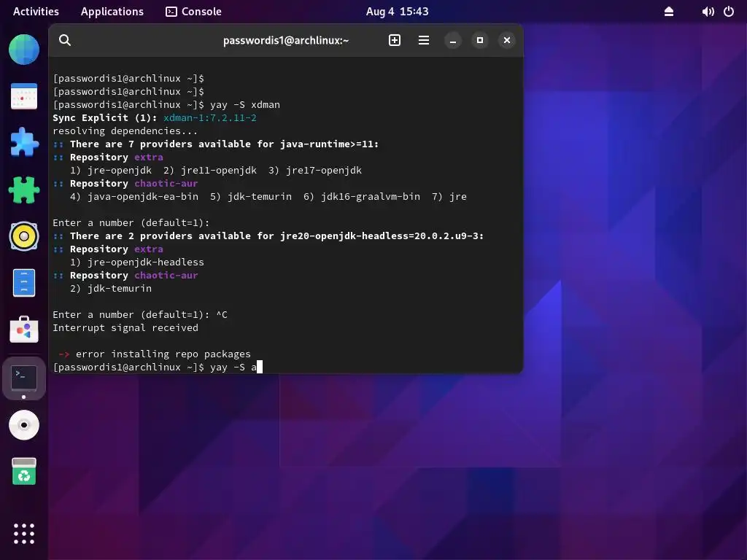Open the blue puzzle piece app

click(24, 143)
